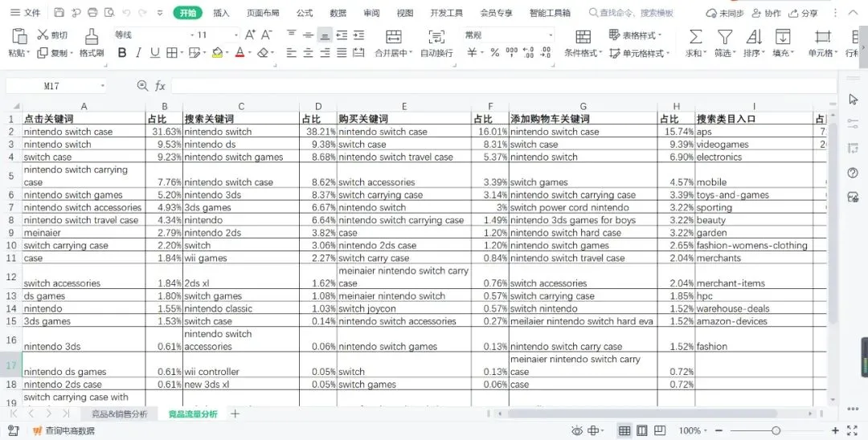Image resolution: width=868 pixels, height=440 pixels.
Task: Click the 分享 share button
Action: coord(803,13)
